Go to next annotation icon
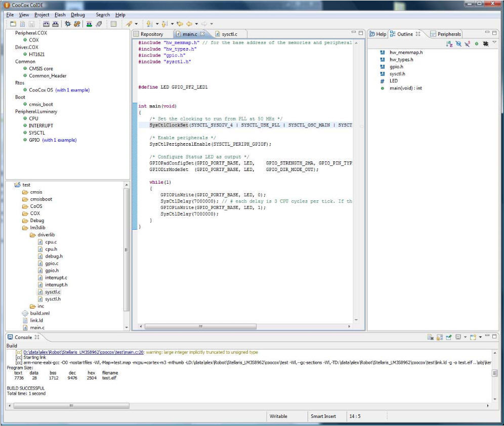504x426 pixels. click(x=149, y=24)
